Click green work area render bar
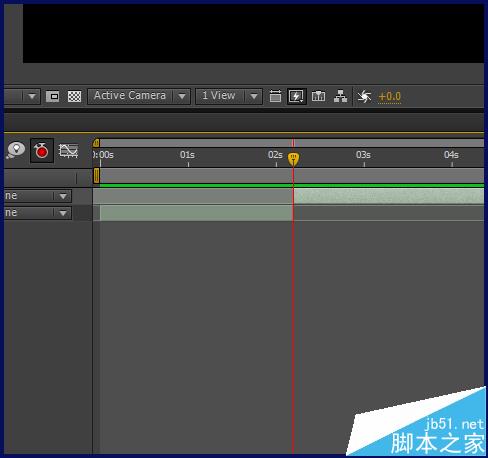Screen dimensions: 488x458 click(292, 185)
